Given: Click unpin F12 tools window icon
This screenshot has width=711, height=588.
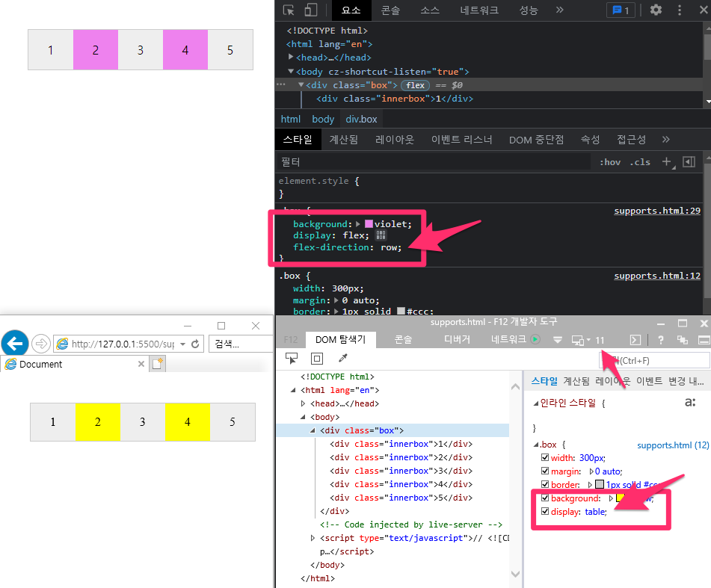Looking at the screenshot, I should point(683,340).
